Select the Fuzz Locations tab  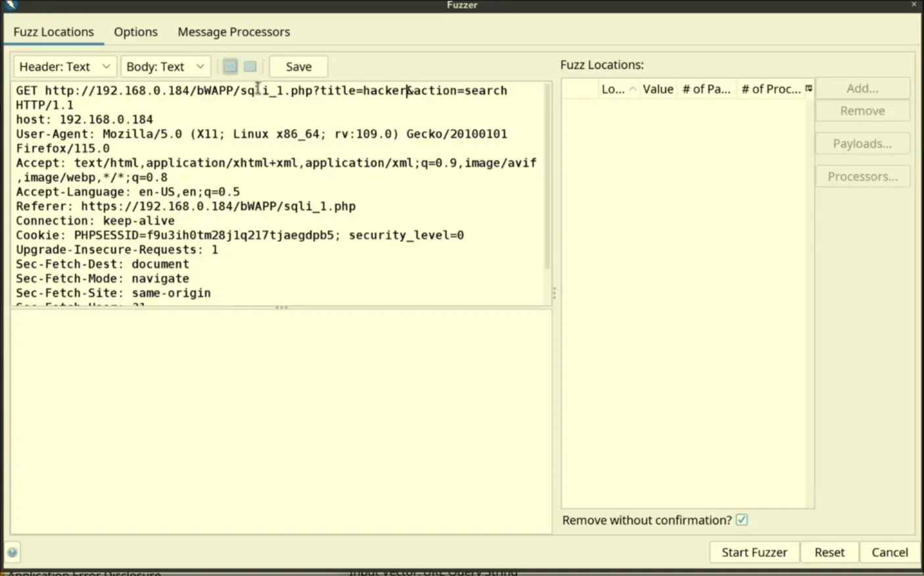tap(53, 32)
